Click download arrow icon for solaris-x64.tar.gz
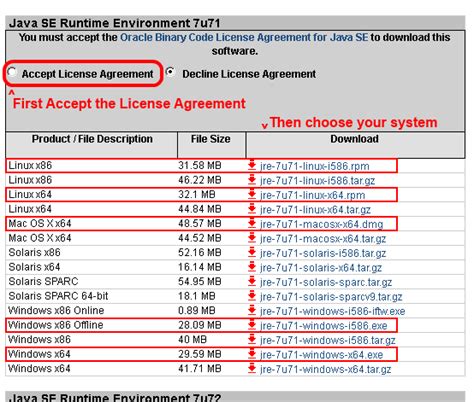This screenshot has width=474, height=402. tap(252, 267)
